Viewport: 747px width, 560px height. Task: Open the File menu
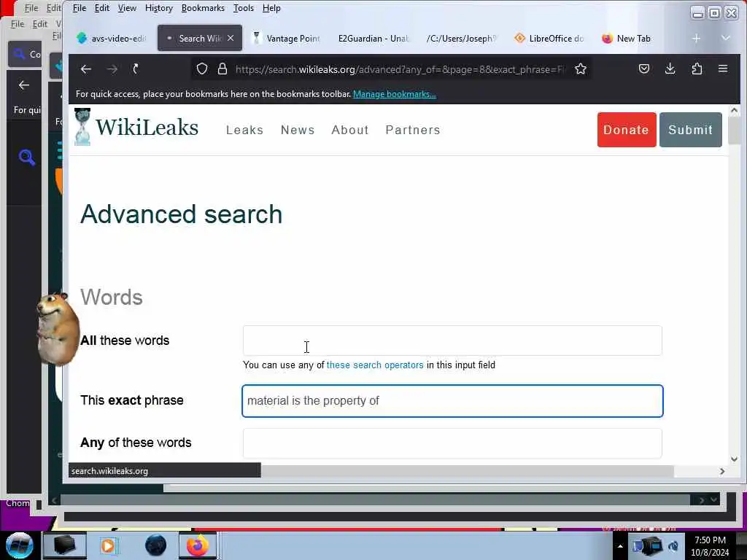tap(79, 8)
